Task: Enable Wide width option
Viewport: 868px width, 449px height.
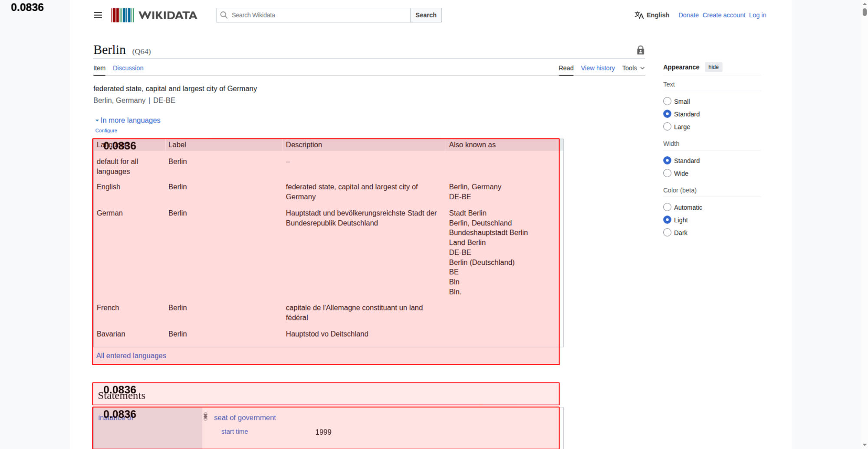Action: (x=667, y=173)
